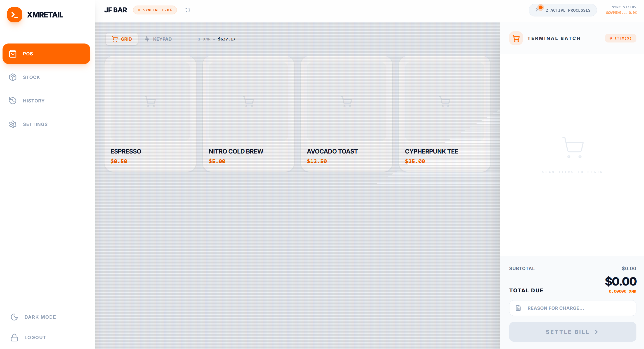Viewport: 644px width, 349px height.
Task: Click the 0 Item(s) count badge
Action: pos(620,38)
